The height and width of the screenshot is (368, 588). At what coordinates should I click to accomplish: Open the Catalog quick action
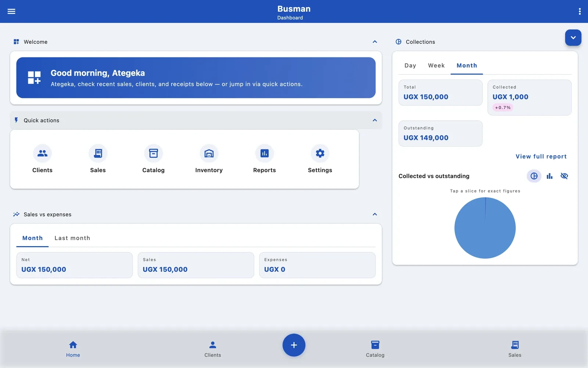tap(153, 159)
